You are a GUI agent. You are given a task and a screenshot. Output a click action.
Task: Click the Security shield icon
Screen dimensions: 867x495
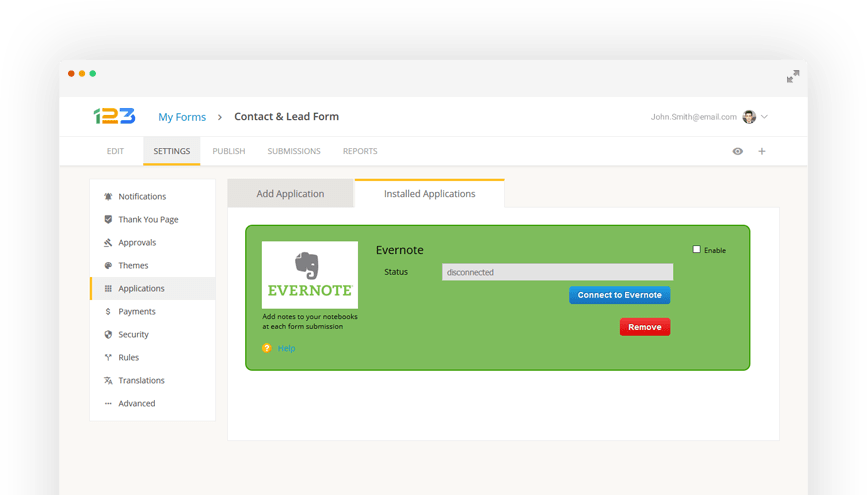108,334
